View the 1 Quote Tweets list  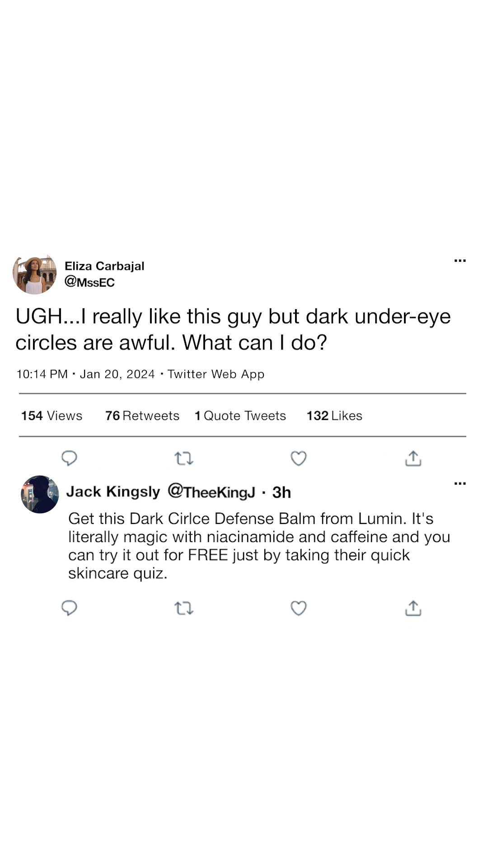click(240, 415)
